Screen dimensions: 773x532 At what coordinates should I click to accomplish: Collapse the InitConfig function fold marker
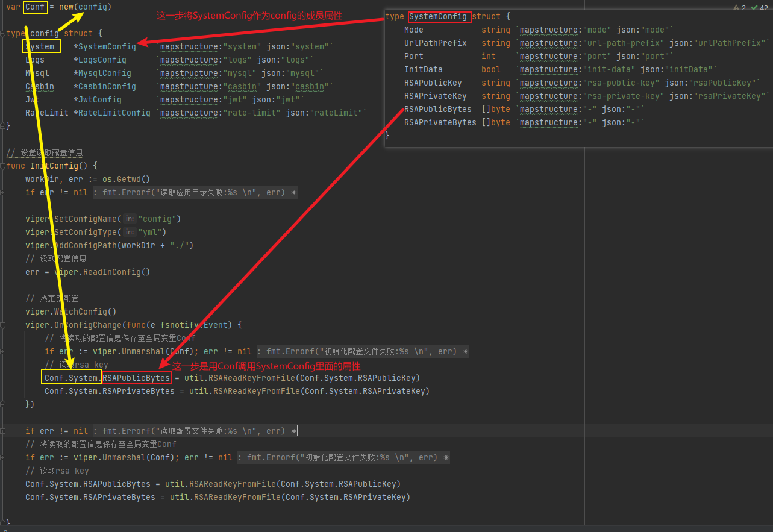pos(4,166)
